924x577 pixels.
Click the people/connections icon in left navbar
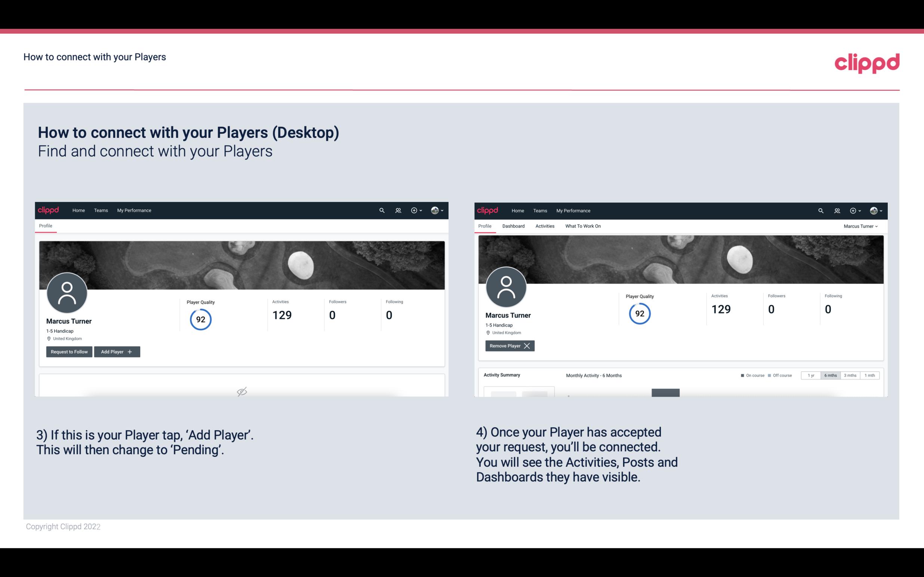click(x=397, y=210)
